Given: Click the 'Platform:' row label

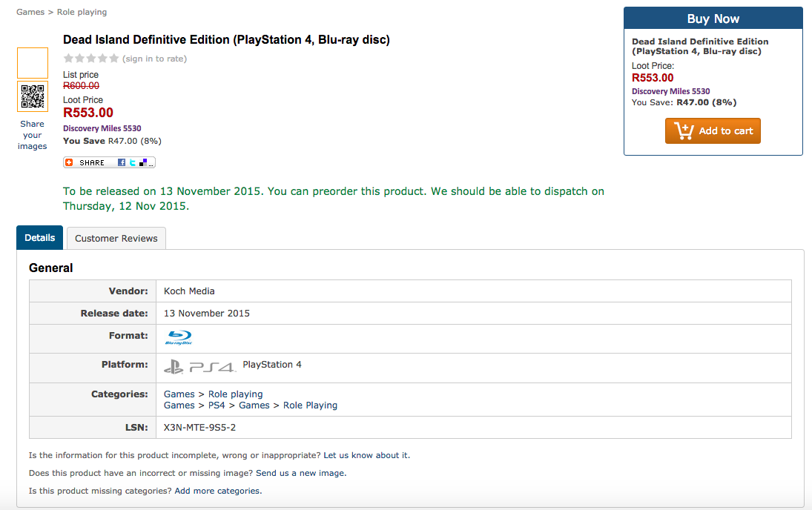Looking at the screenshot, I should pos(125,365).
